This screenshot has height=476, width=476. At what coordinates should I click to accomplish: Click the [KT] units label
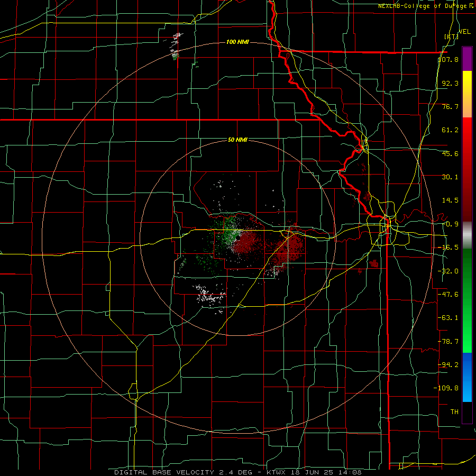(x=452, y=36)
